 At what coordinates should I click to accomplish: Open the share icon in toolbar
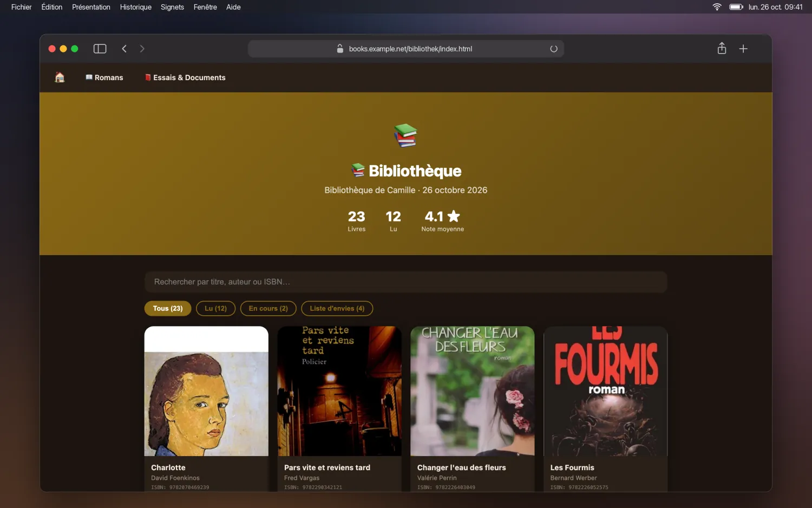[722, 49]
